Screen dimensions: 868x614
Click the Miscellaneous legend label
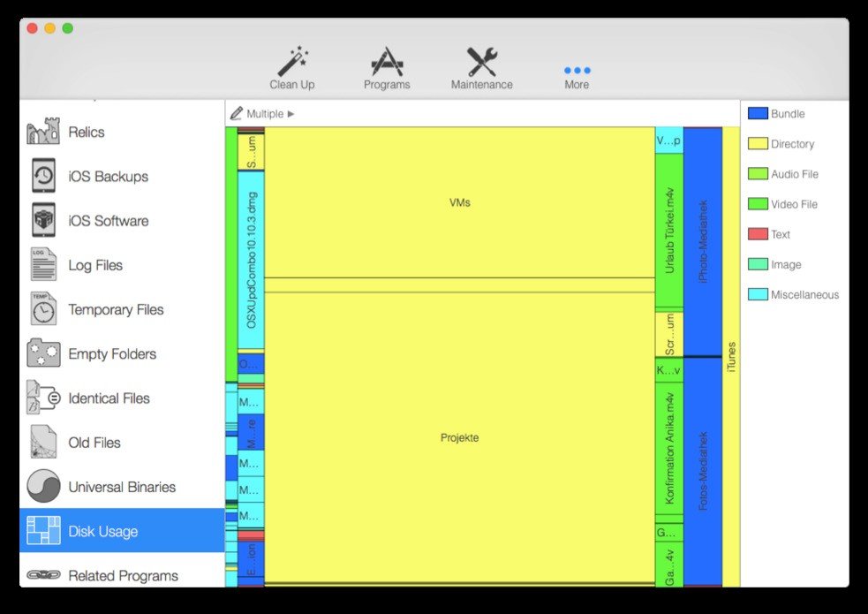click(805, 294)
